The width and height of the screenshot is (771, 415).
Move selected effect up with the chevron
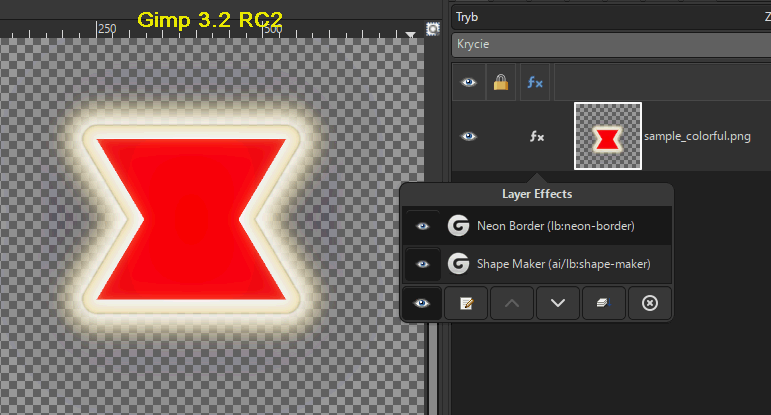tap(511, 303)
